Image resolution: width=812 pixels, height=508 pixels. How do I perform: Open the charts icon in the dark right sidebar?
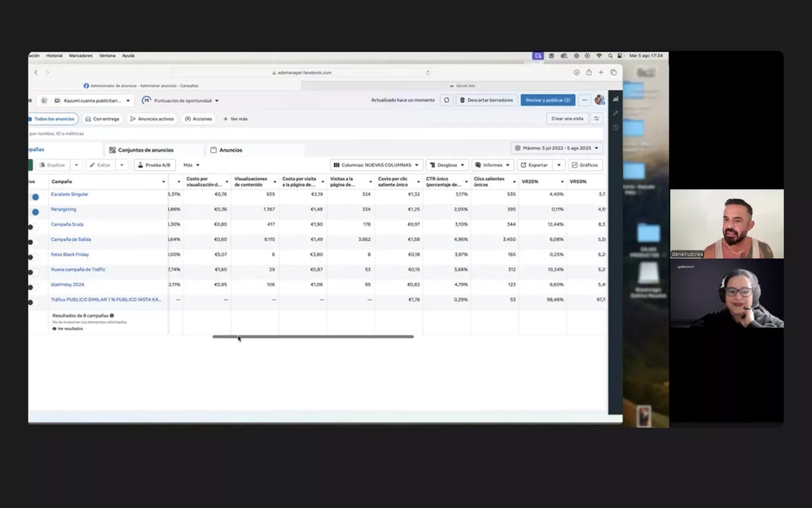[x=615, y=98]
